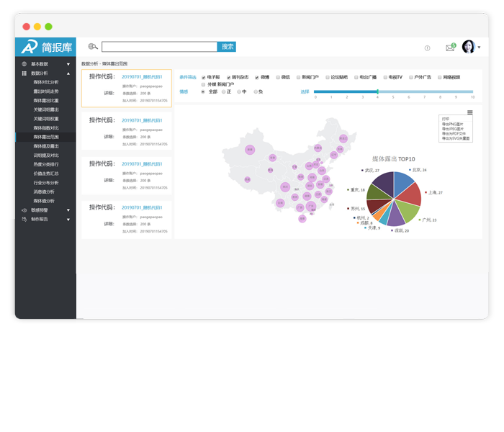
Task: Enable the 户外广告 checkbox
Action: [411, 77]
